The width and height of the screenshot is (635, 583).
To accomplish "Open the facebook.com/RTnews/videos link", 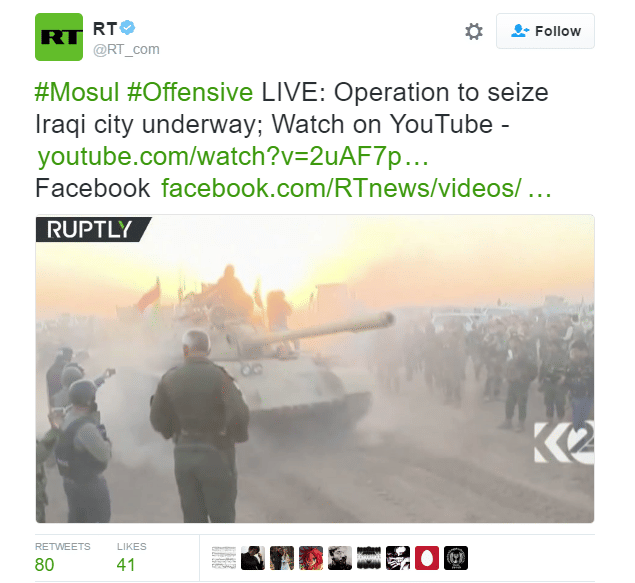I will (356, 188).
